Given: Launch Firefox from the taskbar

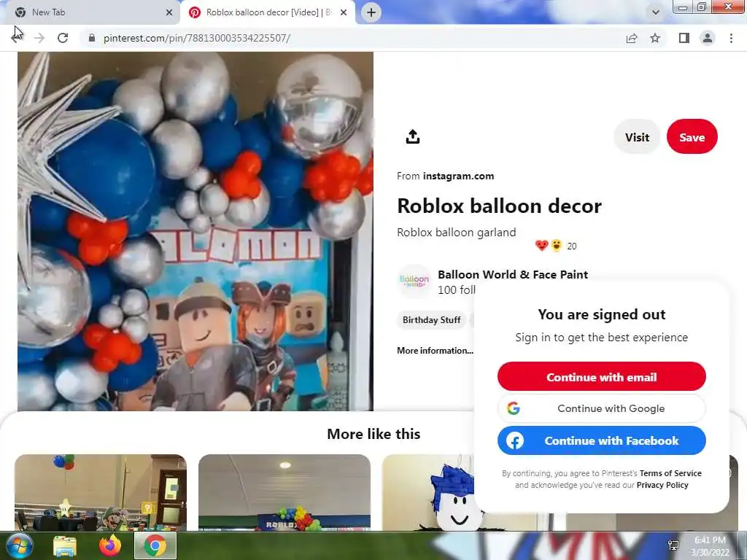Looking at the screenshot, I should click(x=110, y=545).
